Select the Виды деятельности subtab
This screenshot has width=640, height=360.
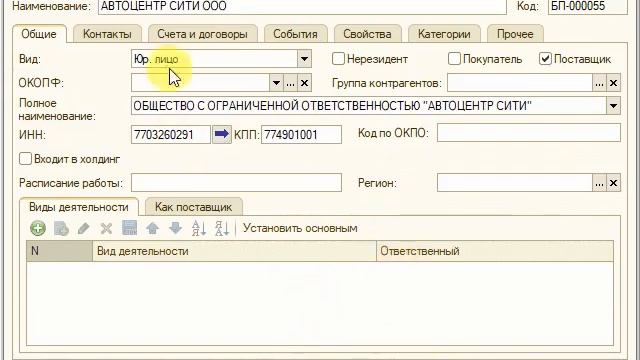click(x=79, y=207)
